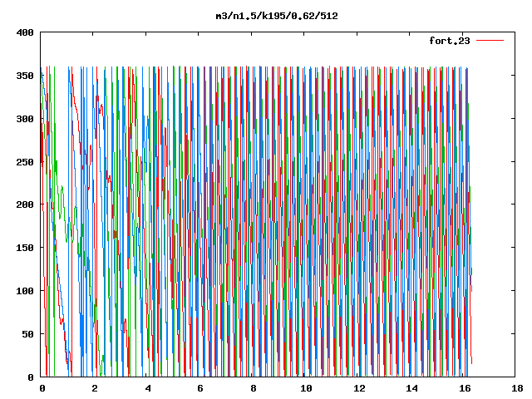
Task: Click the y-axis label 200
Action: tap(25, 204)
